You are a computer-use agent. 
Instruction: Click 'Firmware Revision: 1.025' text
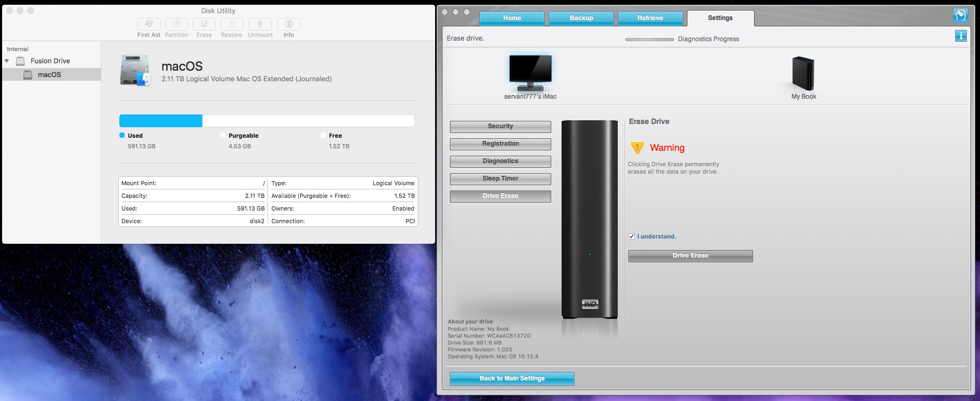(x=480, y=349)
